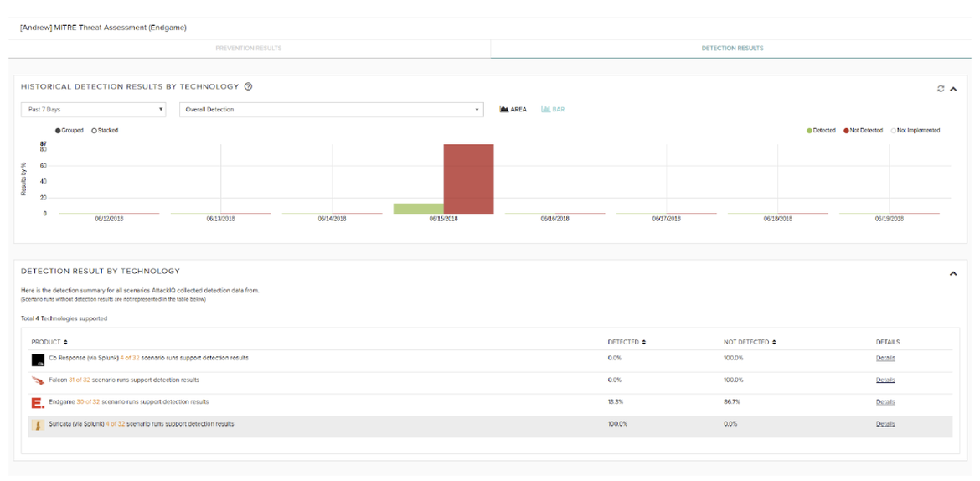Open the Overall Detection dropdown
Image resolution: width=980 pixels, height=481 pixels.
click(332, 110)
